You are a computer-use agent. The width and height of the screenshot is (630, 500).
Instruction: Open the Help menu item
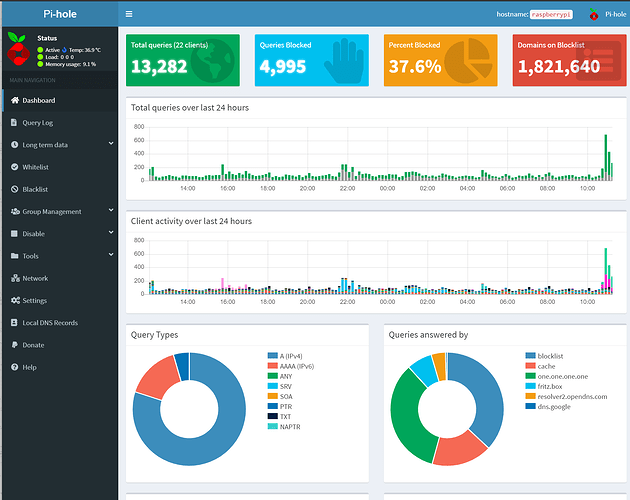30,367
